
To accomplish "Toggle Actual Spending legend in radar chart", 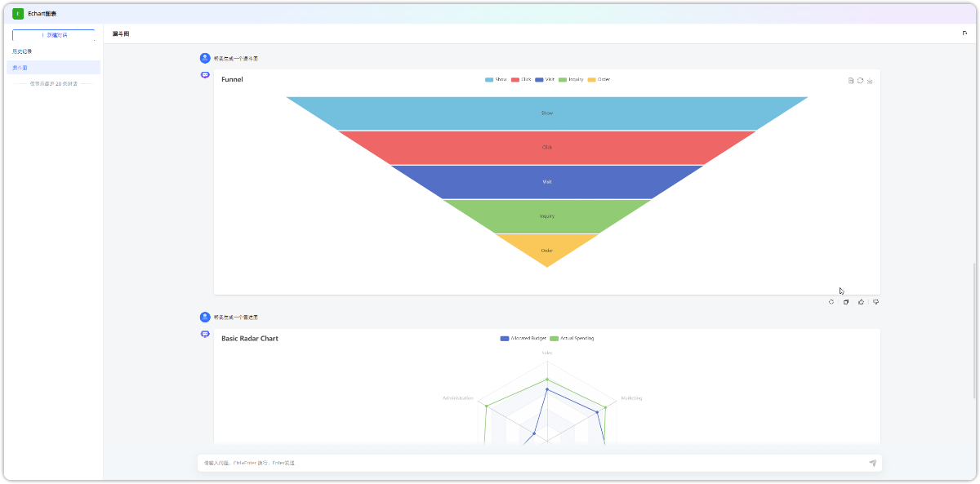I will 572,338.
